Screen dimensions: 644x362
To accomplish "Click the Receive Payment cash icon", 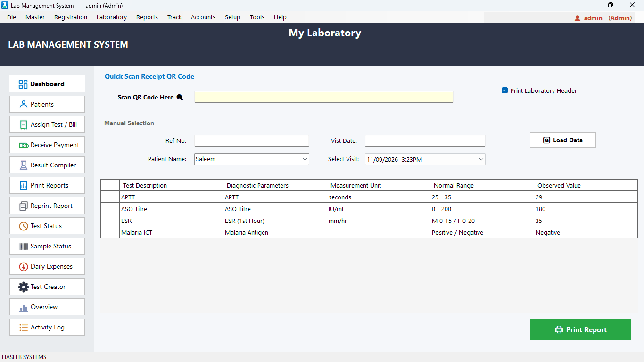I will 24,145.
